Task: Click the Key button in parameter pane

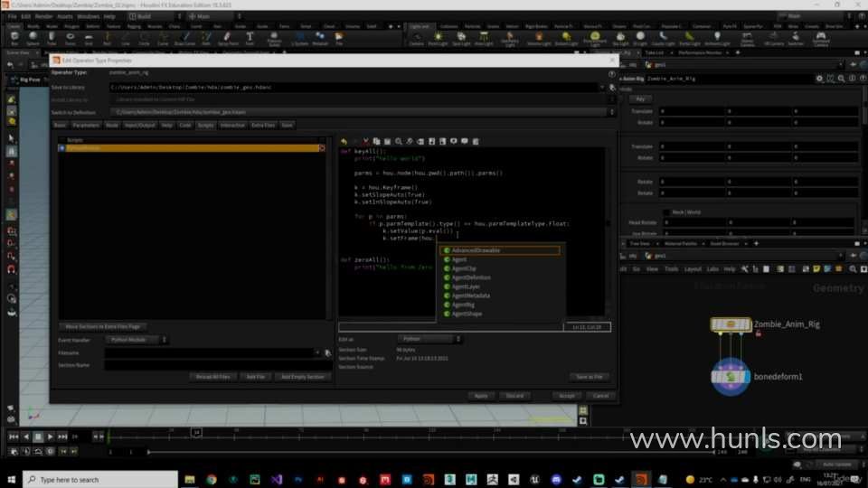Action: [640, 99]
